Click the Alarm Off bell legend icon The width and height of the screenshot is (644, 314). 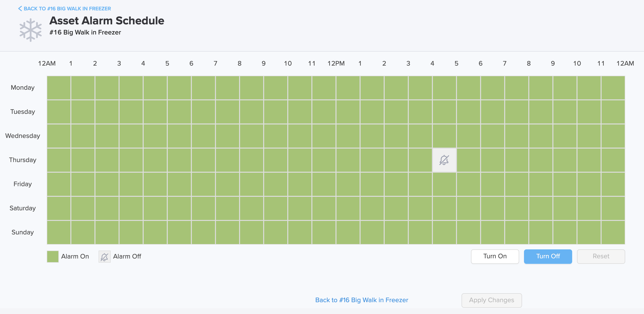click(104, 256)
